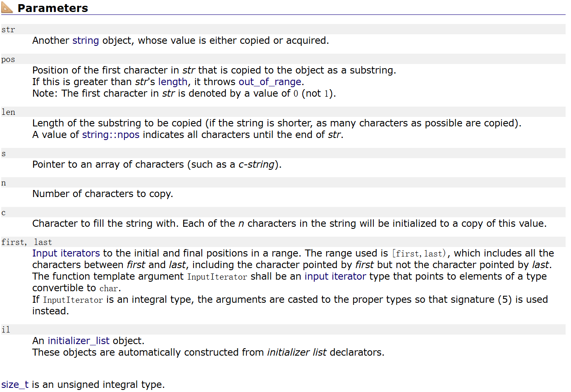Click the 'n' parameter row
The height and width of the screenshot is (392, 571).
pos(283,183)
